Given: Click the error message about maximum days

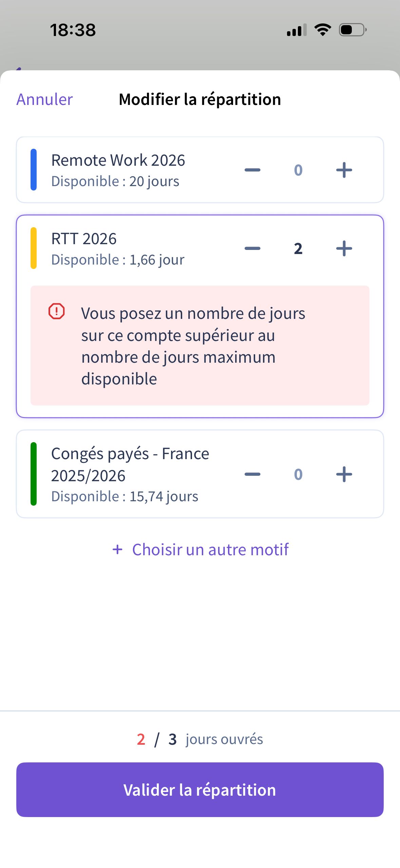Looking at the screenshot, I should pos(193,346).
